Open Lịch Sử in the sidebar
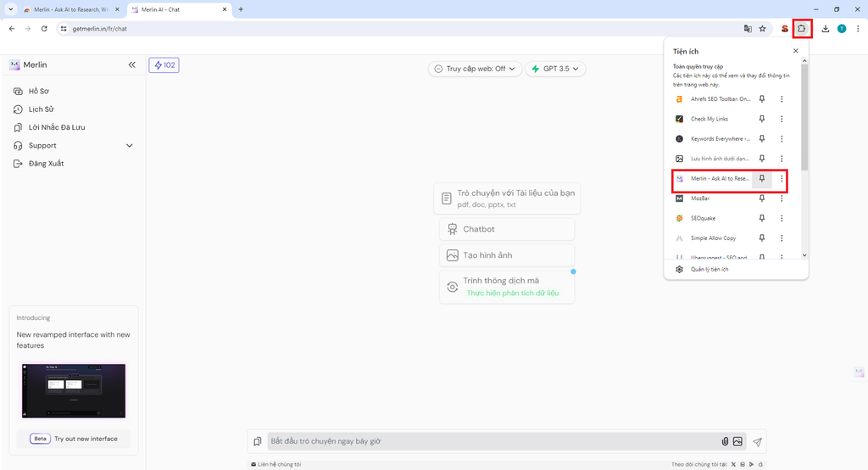Image resolution: width=868 pixels, height=470 pixels. click(x=42, y=109)
